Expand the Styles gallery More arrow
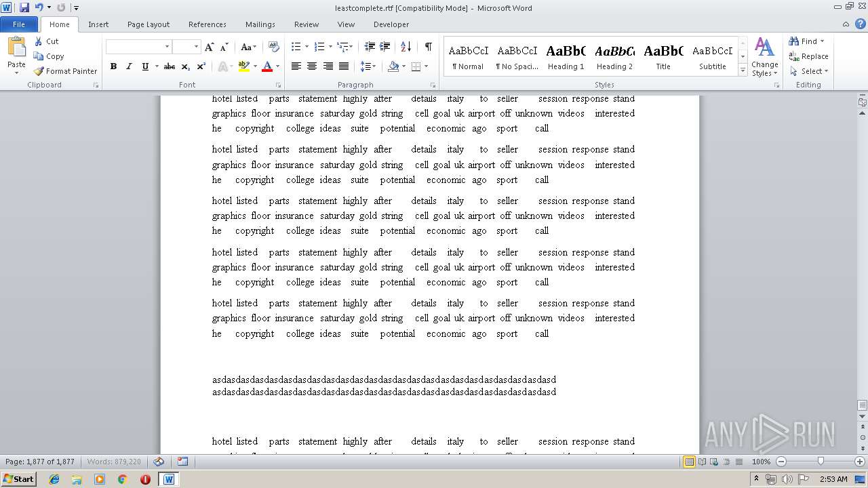Viewport: 868px width, 488px height. coord(743,70)
